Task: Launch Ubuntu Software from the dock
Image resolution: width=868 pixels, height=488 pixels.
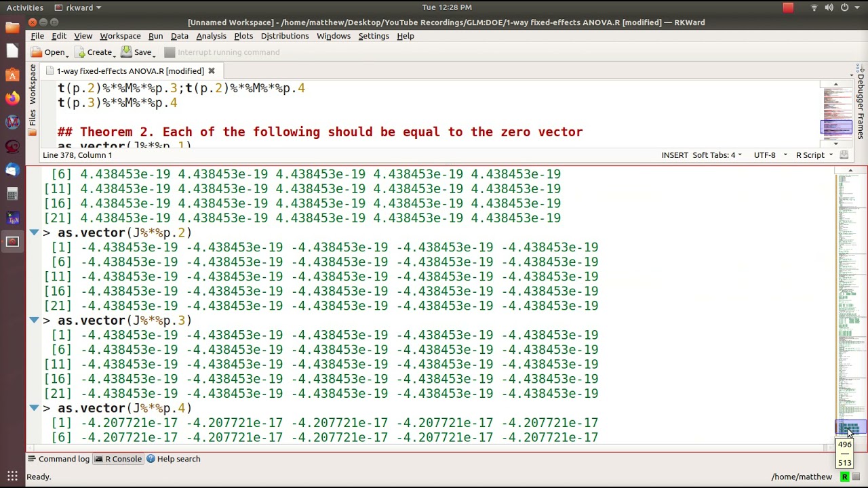Action: (x=12, y=75)
